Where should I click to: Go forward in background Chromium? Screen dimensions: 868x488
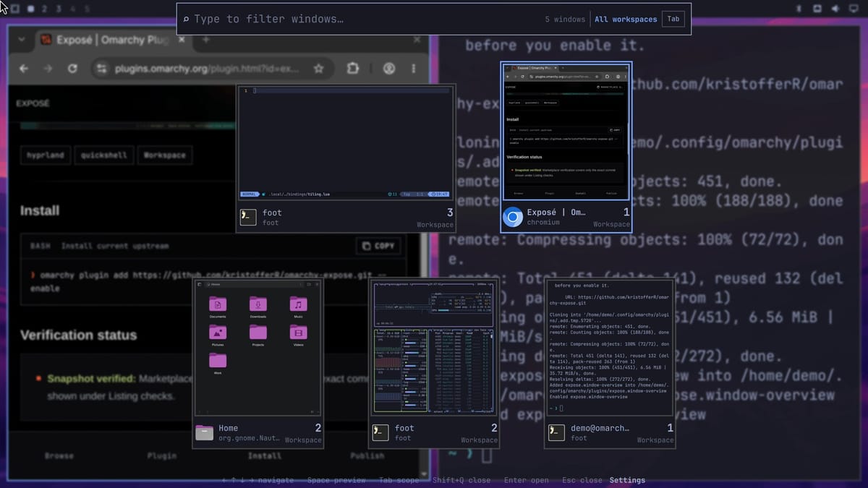(x=48, y=69)
